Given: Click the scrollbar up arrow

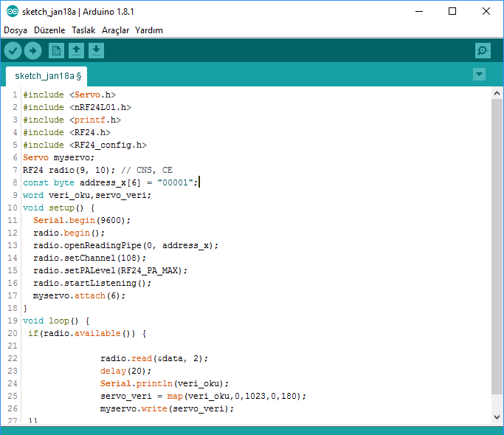Looking at the screenshot, I should (497, 94).
